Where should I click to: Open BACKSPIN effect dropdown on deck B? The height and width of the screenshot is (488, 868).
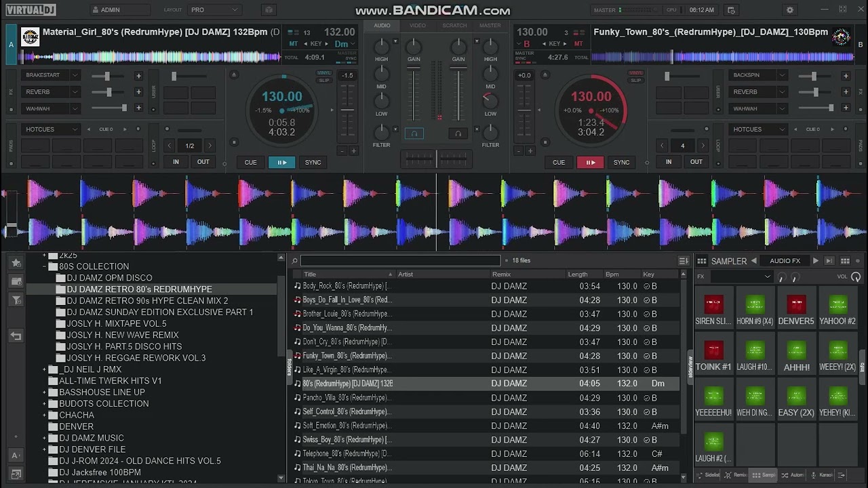758,75
